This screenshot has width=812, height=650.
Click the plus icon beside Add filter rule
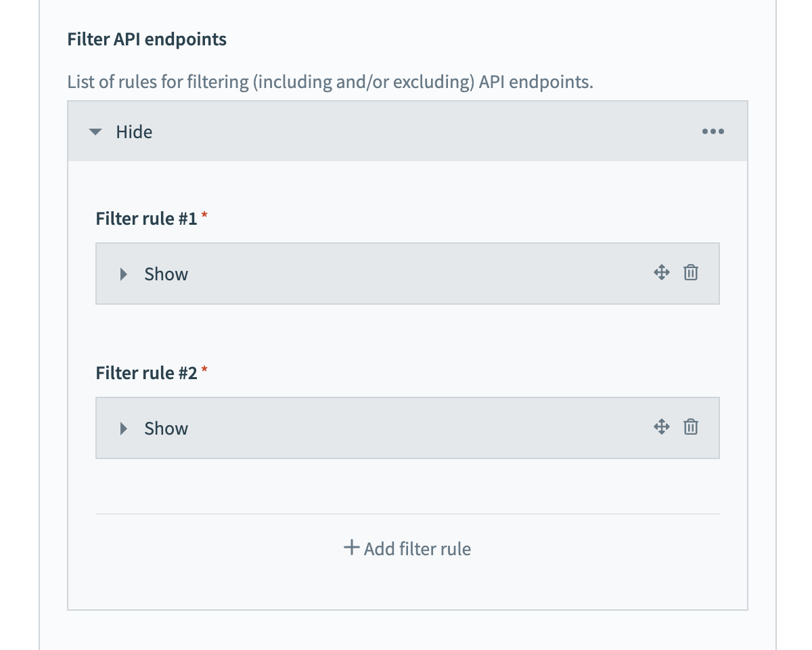click(351, 548)
